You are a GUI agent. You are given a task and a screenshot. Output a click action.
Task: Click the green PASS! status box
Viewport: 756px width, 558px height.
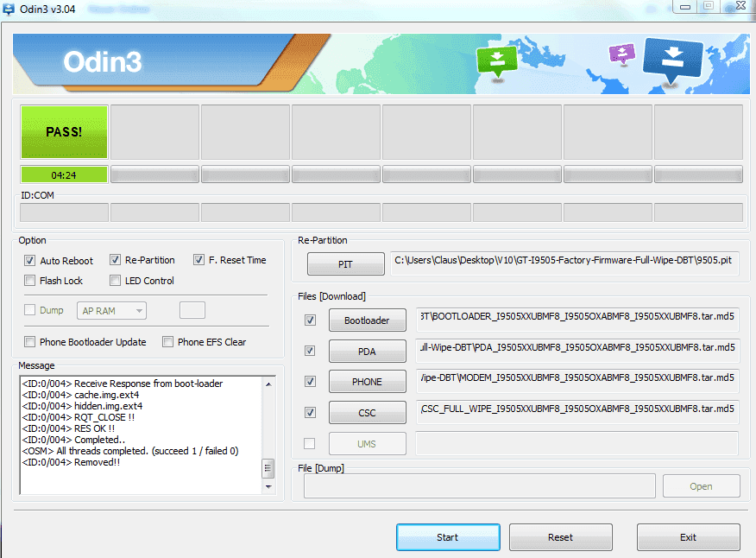[x=64, y=132]
